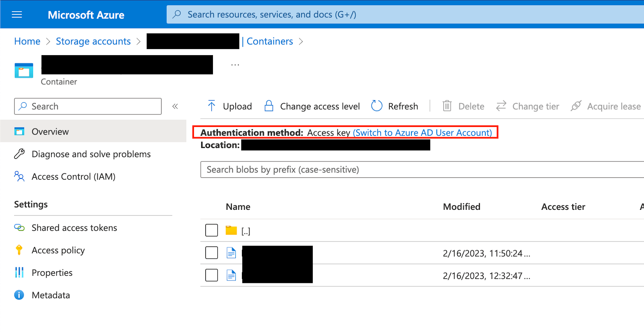Navigate to Storage accounts breadcrumb

pos(93,41)
